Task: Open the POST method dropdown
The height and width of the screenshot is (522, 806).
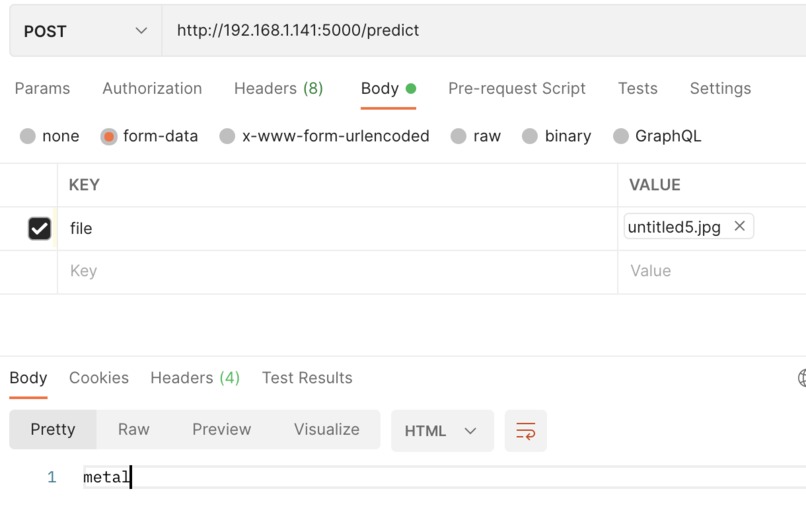Action: click(x=85, y=31)
